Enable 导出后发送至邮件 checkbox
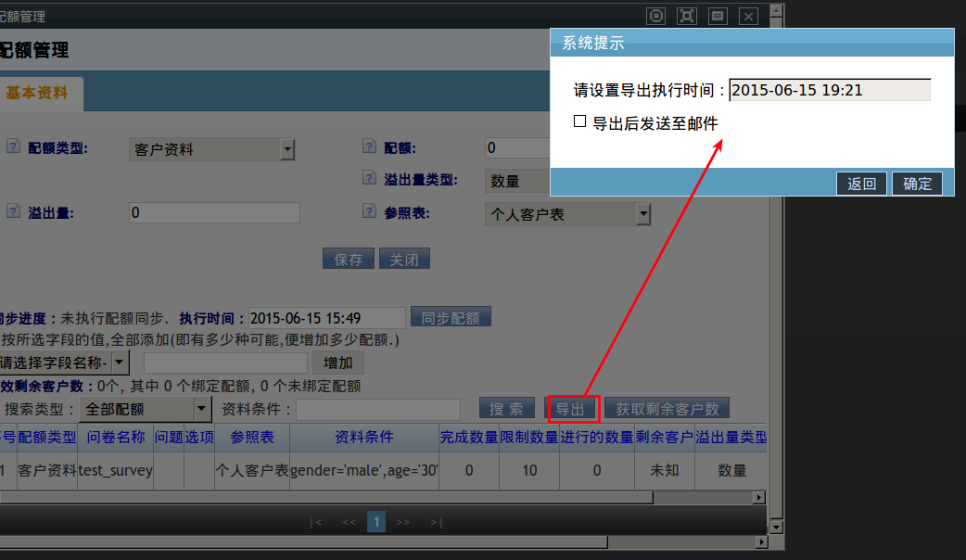The height and width of the screenshot is (560, 966). (x=579, y=121)
